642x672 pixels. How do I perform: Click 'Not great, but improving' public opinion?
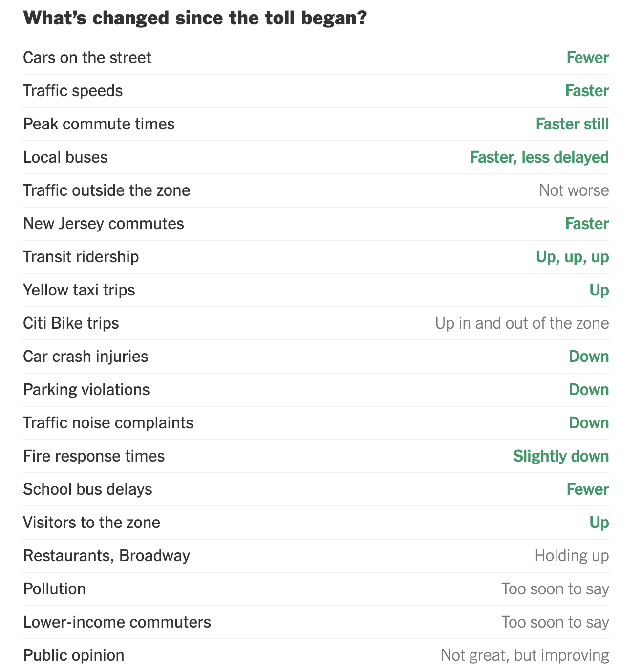[x=525, y=655]
